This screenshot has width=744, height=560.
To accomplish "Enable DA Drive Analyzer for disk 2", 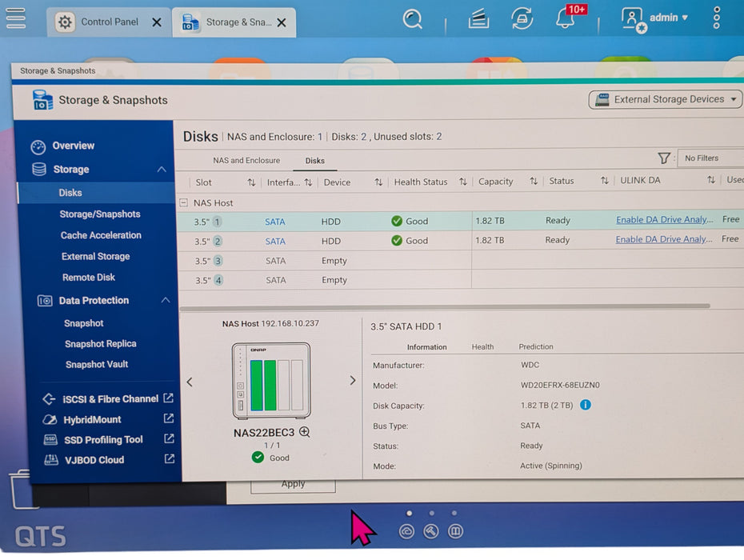I will tap(664, 239).
